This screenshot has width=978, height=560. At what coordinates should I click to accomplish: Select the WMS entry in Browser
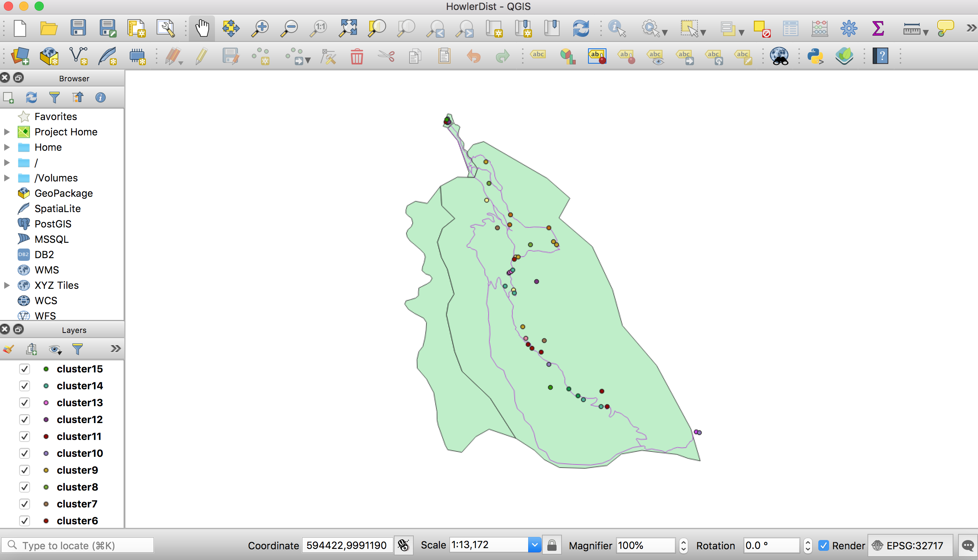coord(46,270)
